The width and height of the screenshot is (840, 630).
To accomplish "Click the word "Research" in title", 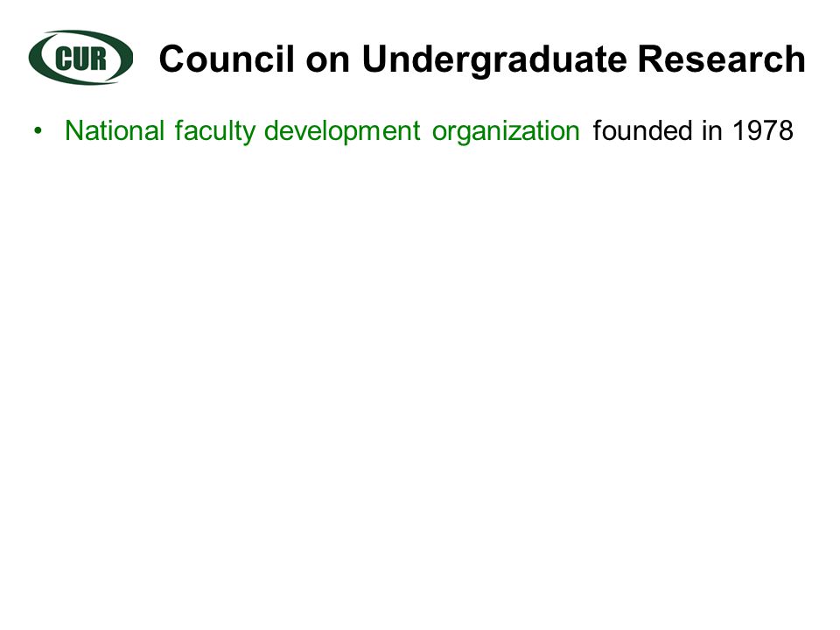I will click(x=722, y=59).
